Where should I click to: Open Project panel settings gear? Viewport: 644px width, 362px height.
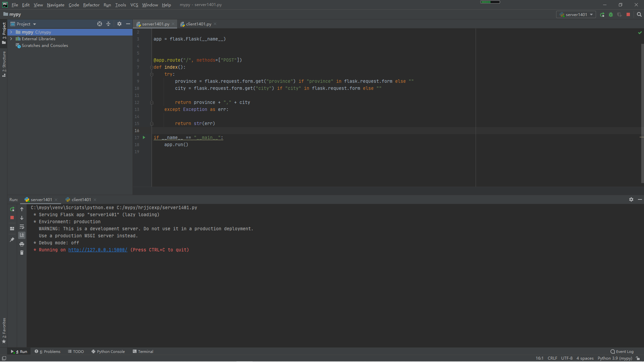pyautogui.click(x=119, y=24)
